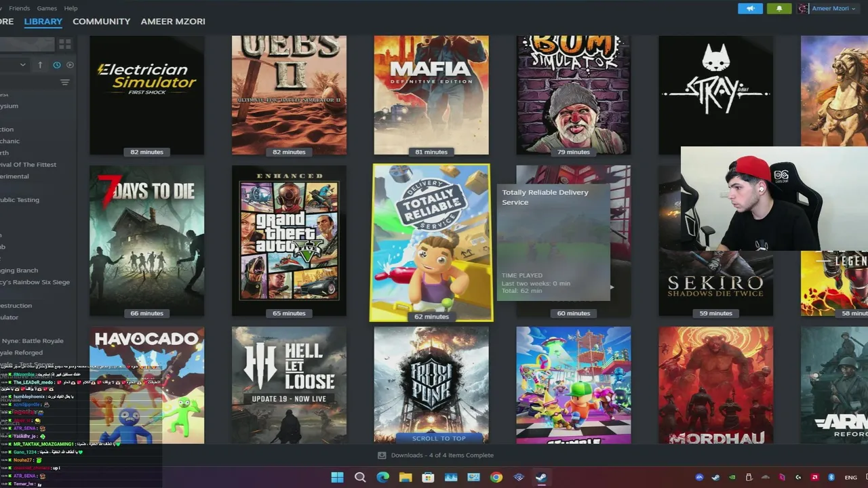Select Mafia Definitive Edition cover
Viewport: 868px width, 488px height.
431,95
